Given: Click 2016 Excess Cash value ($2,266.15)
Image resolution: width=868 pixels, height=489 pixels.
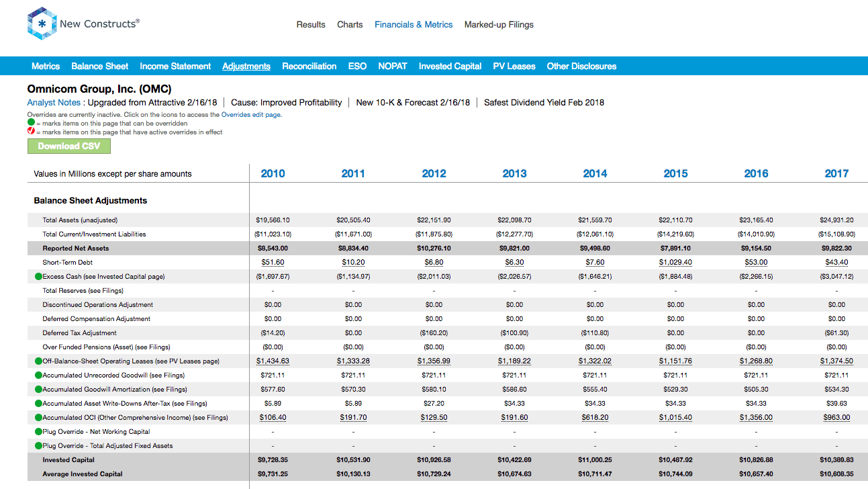Looking at the screenshot, I should click(x=756, y=277).
